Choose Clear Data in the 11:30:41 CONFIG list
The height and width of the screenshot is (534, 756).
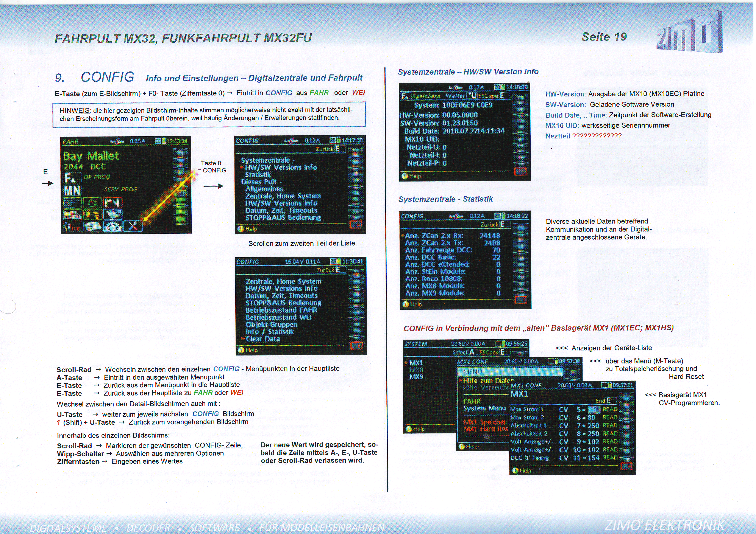(x=263, y=339)
